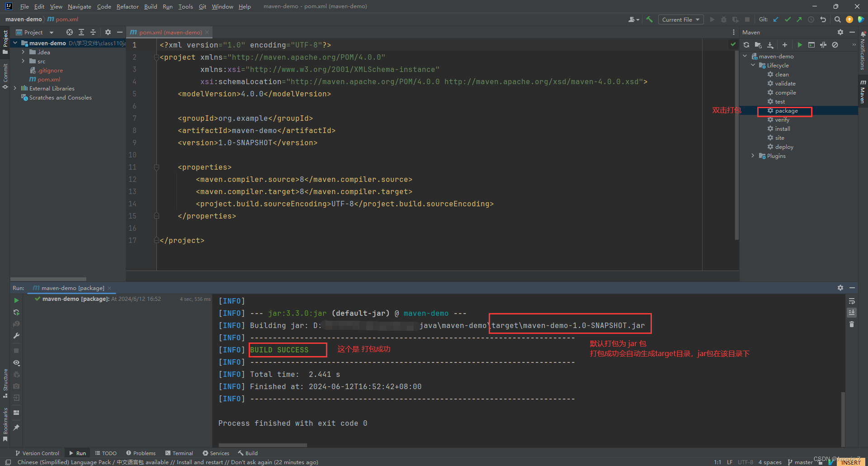Reload all Maven projects
The width and height of the screenshot is (868, 466).
pos(746,45)
